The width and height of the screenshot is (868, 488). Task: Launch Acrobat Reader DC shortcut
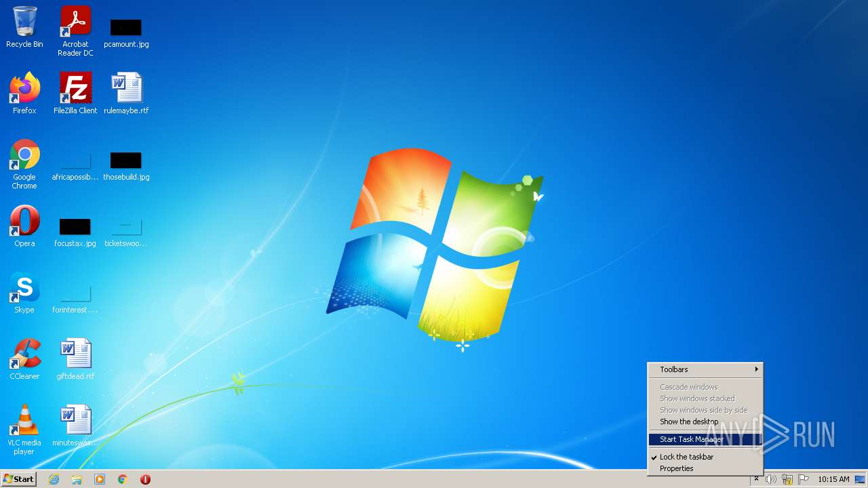tap(75, 31)
